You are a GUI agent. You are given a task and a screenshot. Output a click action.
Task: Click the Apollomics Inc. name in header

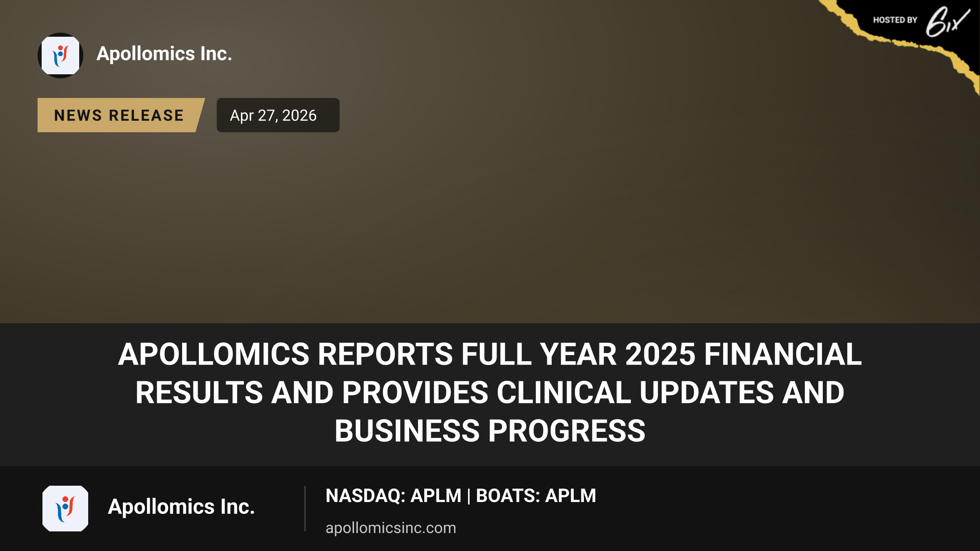click(164, 54)
